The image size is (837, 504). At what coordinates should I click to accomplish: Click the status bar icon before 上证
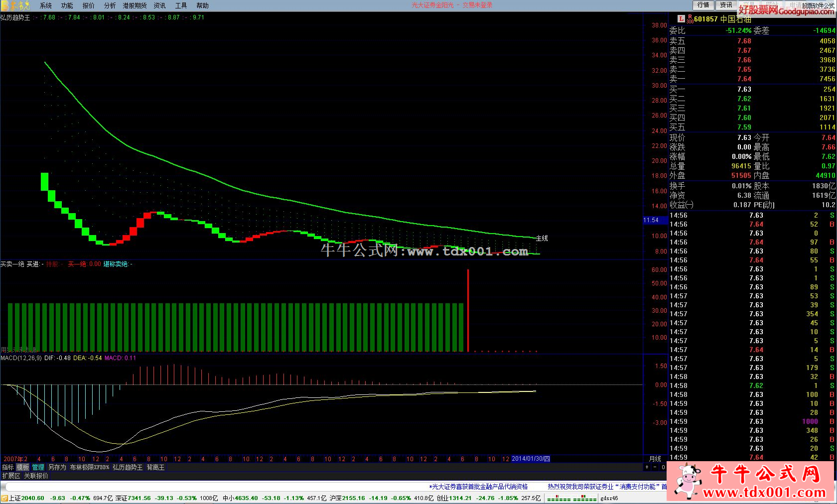pyautogui.click(x=4, y=498)
